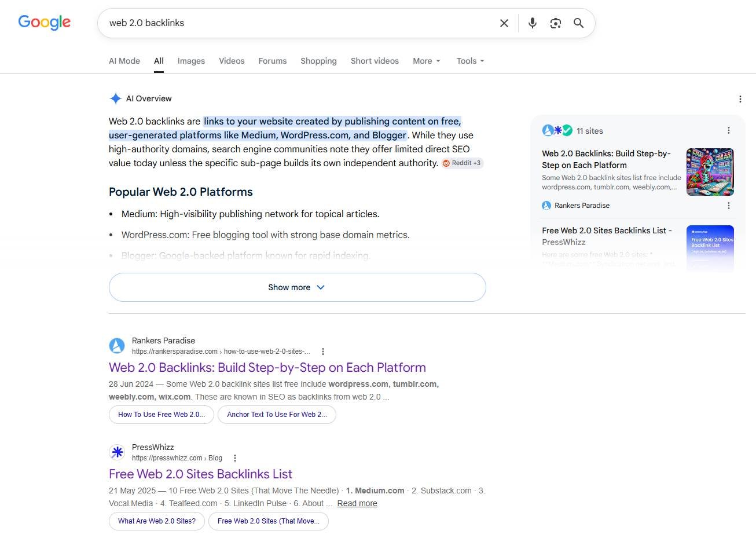The image size is (756, 538).
Task: Open the Shopping tab
Action: coord(318,61)
